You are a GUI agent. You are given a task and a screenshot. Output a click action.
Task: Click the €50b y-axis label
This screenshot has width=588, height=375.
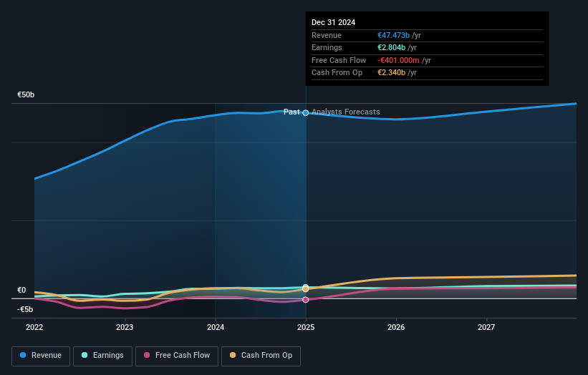tap(26, 94)
